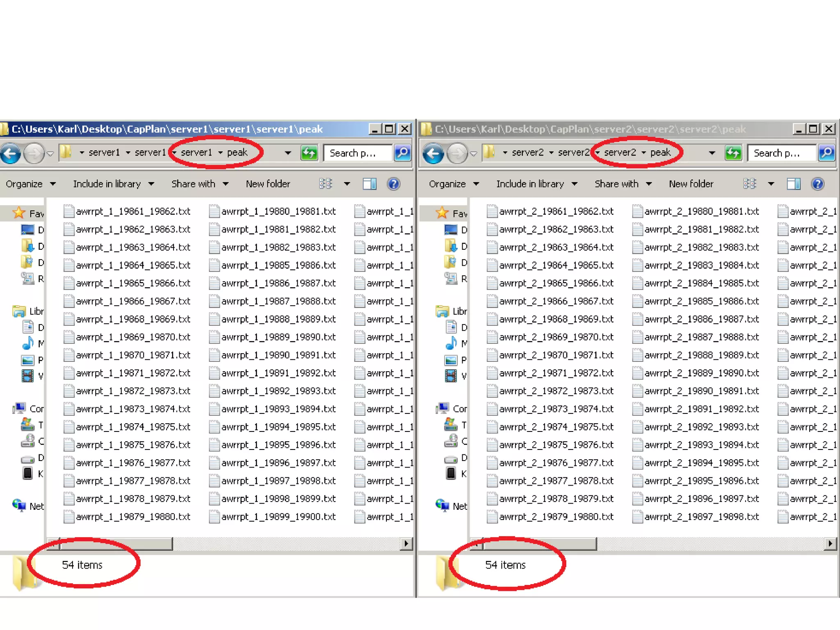Viewport: 840px width, 630px height.
Task: Click search magnifier in server1 window
Action: (402, 153)
